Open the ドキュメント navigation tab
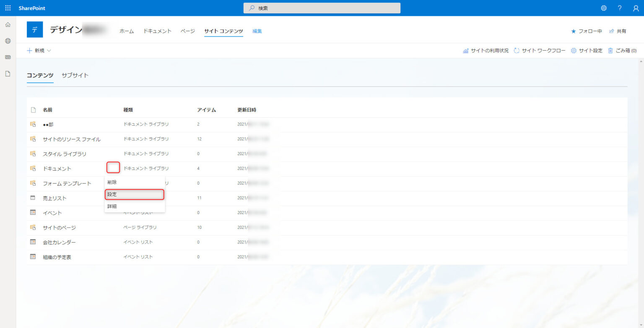 pyautogui.click(x=157, y=31)
